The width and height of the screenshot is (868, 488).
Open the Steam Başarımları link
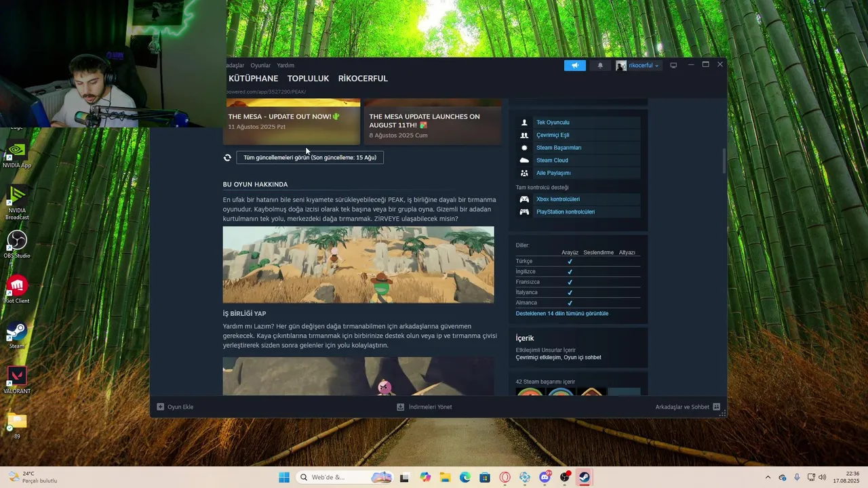(x=559, y=148)
